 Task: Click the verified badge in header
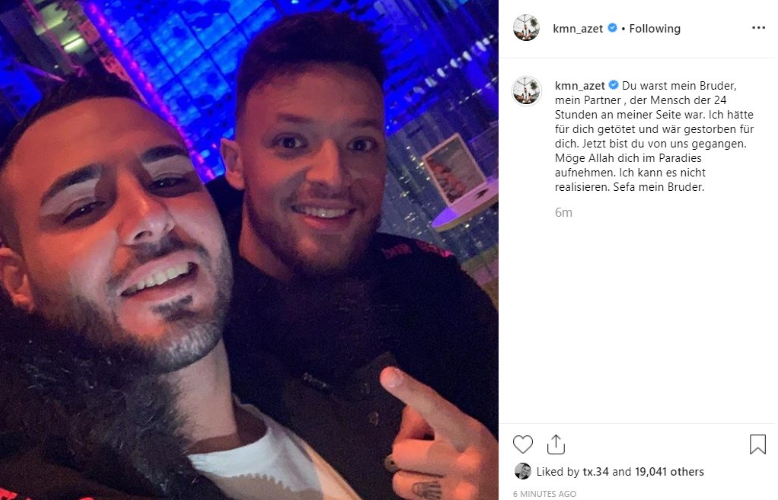coord(612,28)
